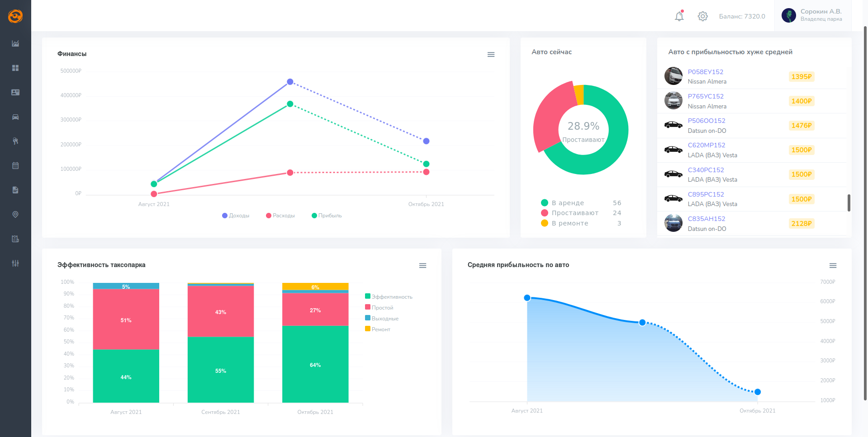Click the Доходы peak data point in Финансы
868x437 pixels.
pos(290,82)
